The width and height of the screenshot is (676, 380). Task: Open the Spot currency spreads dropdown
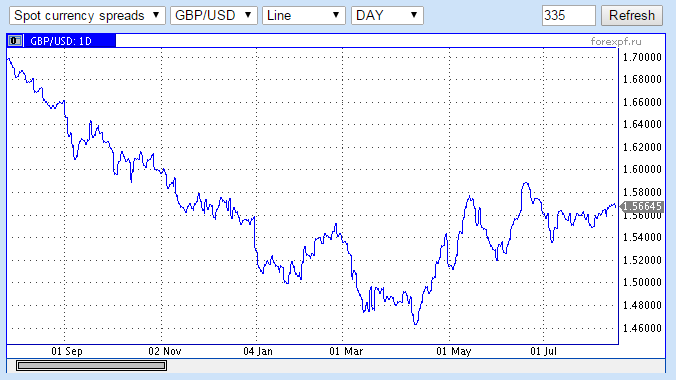87,16
